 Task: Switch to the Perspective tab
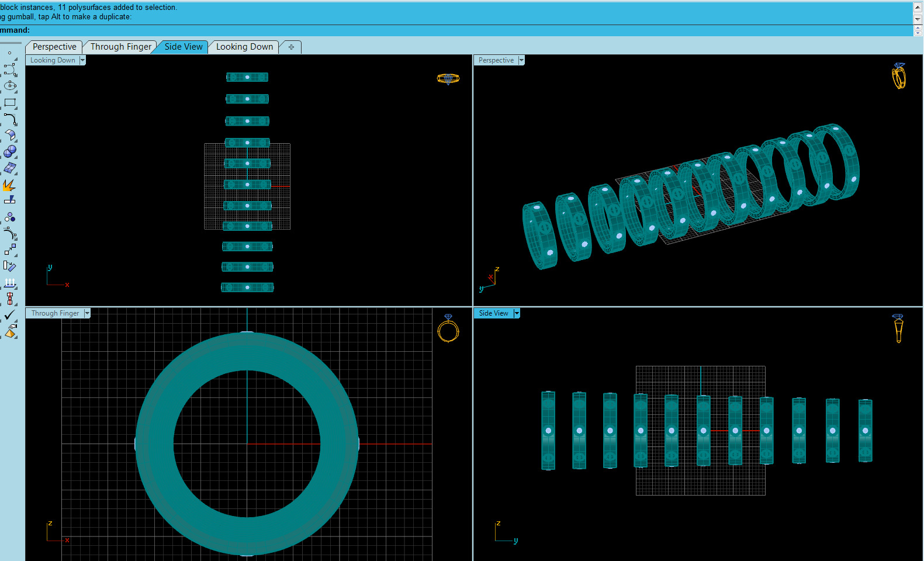(54, 47)
